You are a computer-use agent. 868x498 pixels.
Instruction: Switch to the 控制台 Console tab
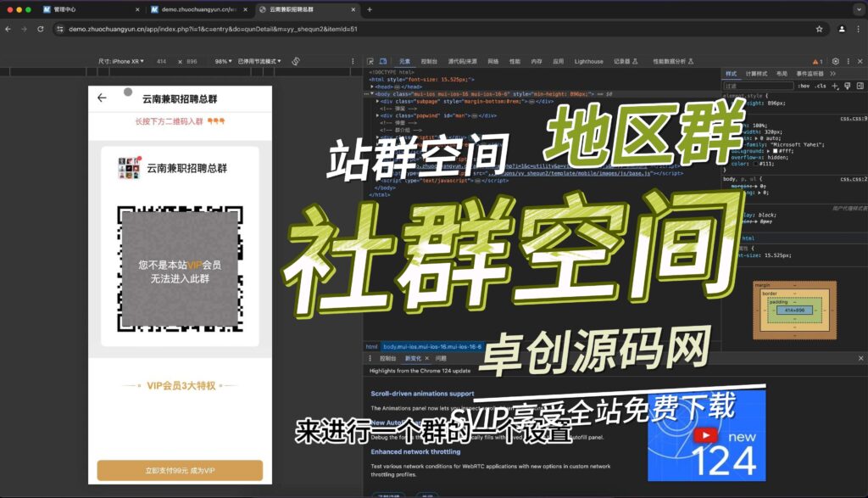click(x=429, y=61)
